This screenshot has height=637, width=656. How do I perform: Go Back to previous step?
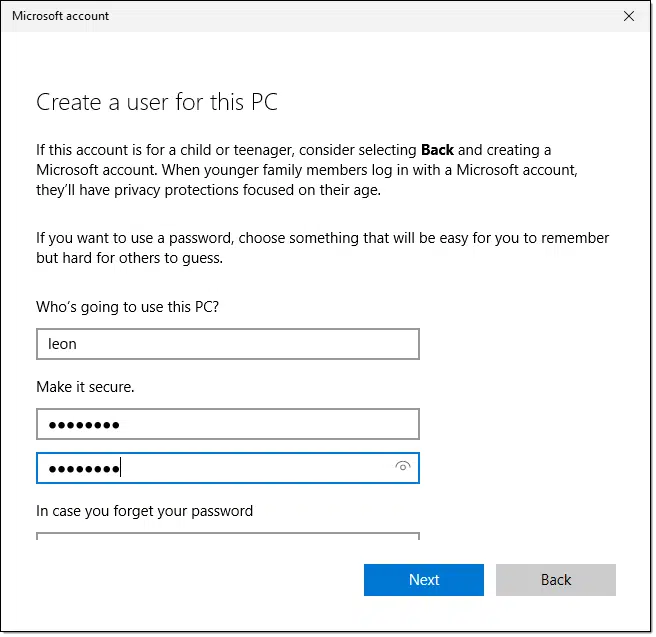tap(556, 580)
